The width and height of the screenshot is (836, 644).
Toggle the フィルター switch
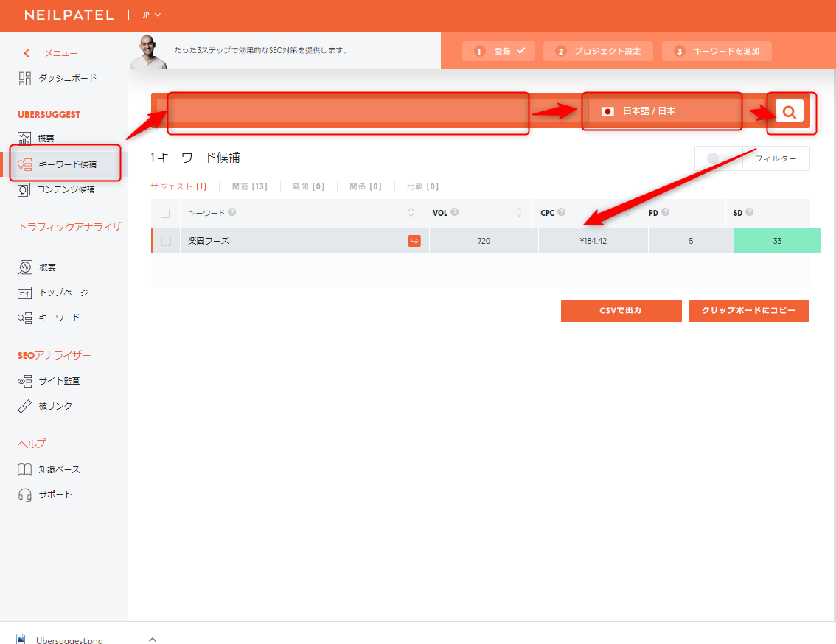(x=719, y=158)
